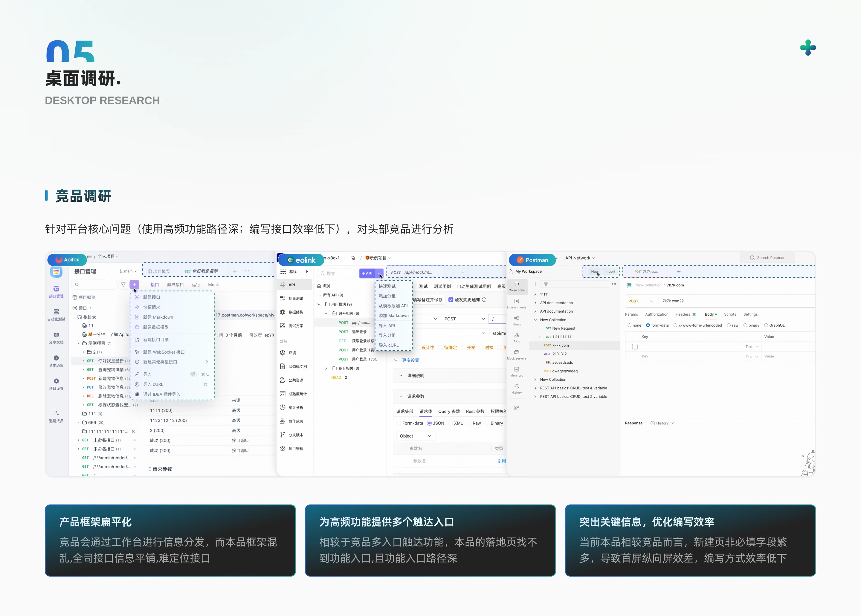This screenshot has width=861, height=616.
Task: Click 邀请成员 icon in Apifox sidebar
Action: [x=56, y=413]
